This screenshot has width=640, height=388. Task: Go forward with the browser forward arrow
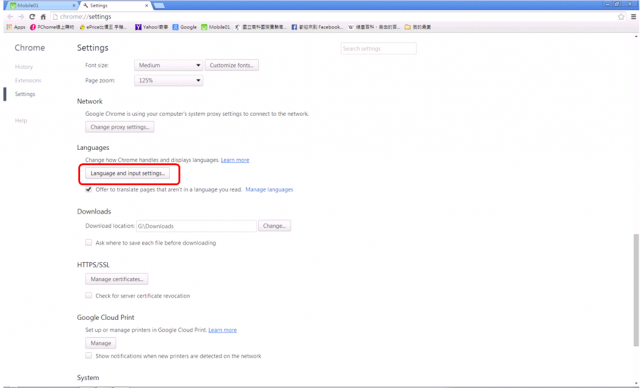pos(21,17)
